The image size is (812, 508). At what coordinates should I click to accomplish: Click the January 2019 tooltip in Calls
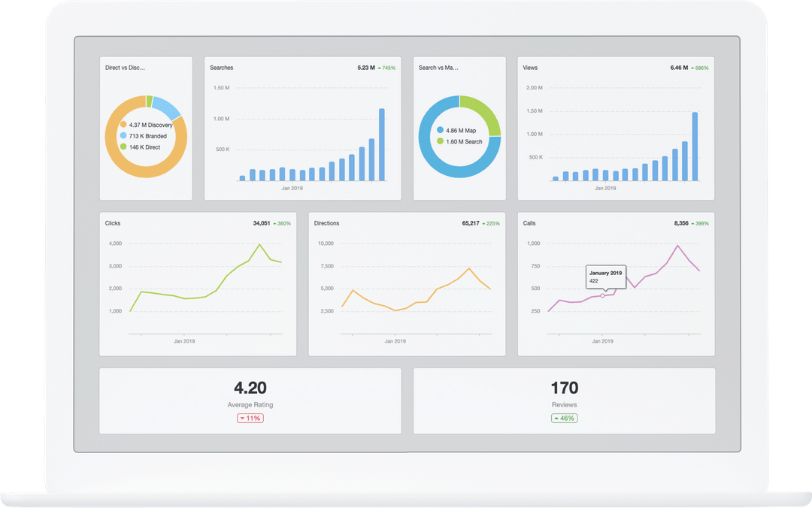click(606, 277)
